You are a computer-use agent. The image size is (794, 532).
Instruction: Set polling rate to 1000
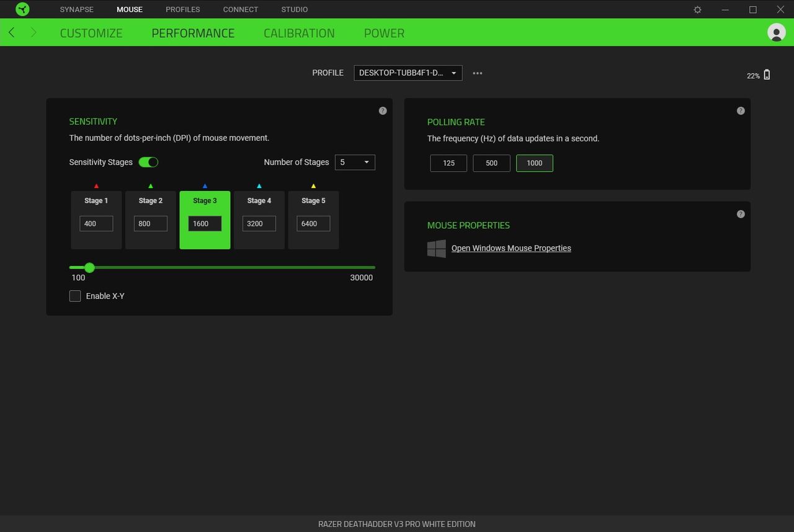(534, 163)
